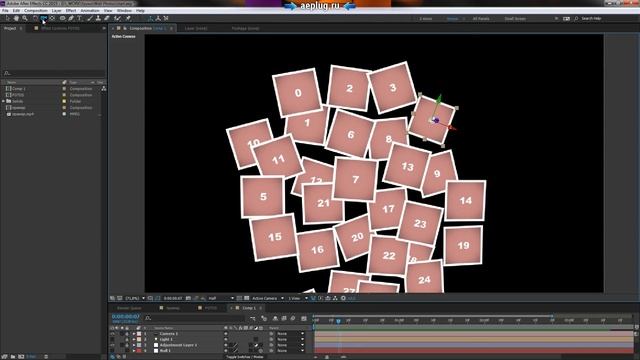The height and width of the screenshot is (360, 640).
Task: Select the Clone Stamp tool
Action: (98, 18)
